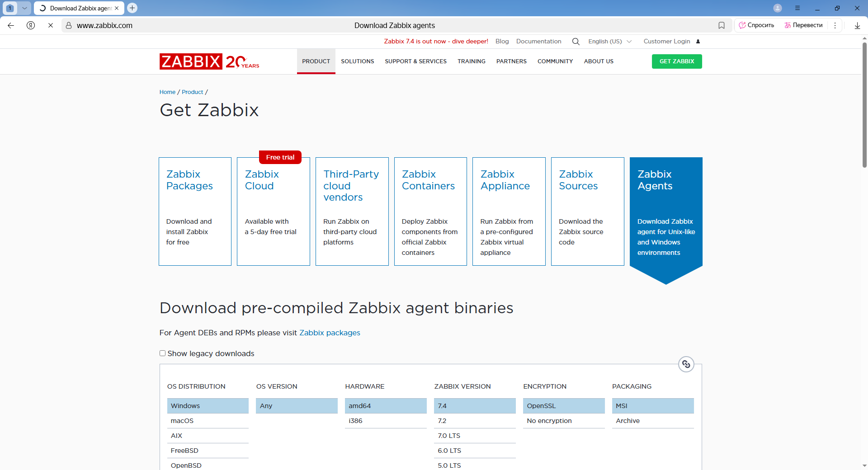868x470 pixels.
Task: Select OpenSSL encryption option
Action: point(564,406)
